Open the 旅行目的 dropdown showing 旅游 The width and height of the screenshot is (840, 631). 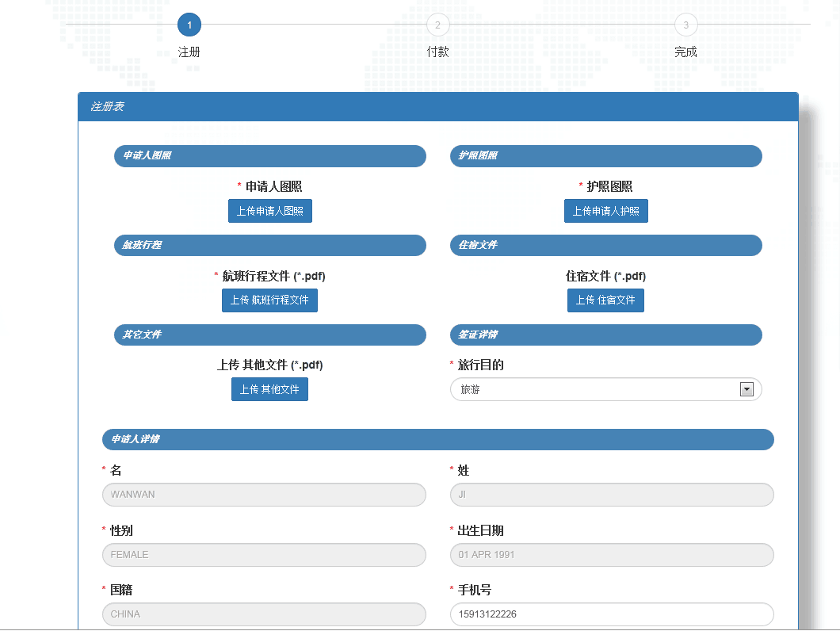[x=606, y=389]
